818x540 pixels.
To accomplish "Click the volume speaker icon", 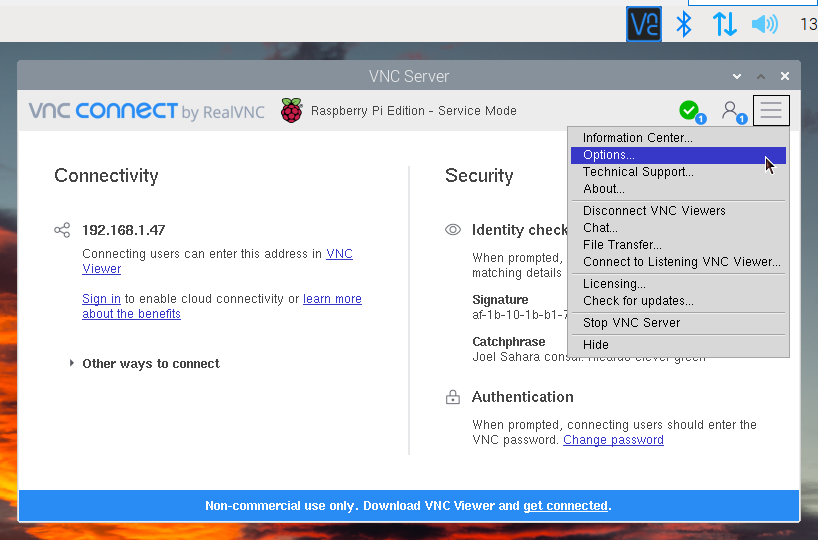I will click(x=764, y=24).
